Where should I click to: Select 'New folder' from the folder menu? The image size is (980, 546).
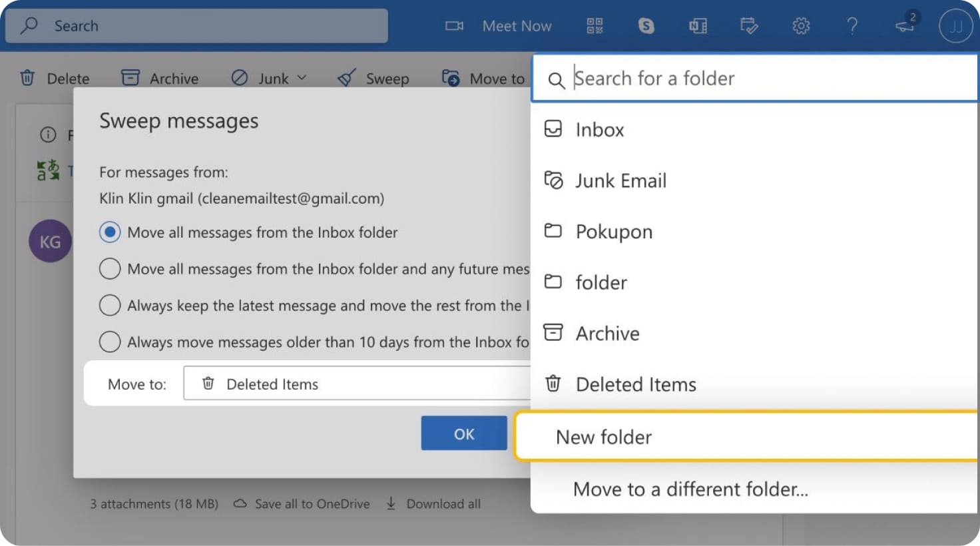pos(603,437)
